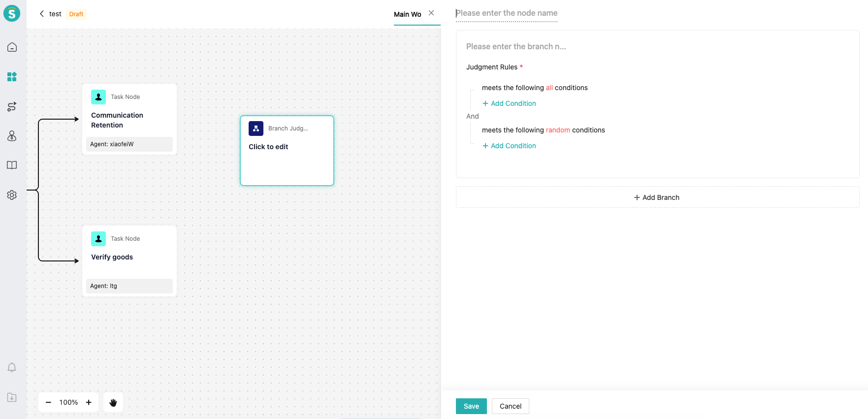The image size is (868, 419).
Task: Click the home icon in sidebar
Action: (x=12, y=47)
